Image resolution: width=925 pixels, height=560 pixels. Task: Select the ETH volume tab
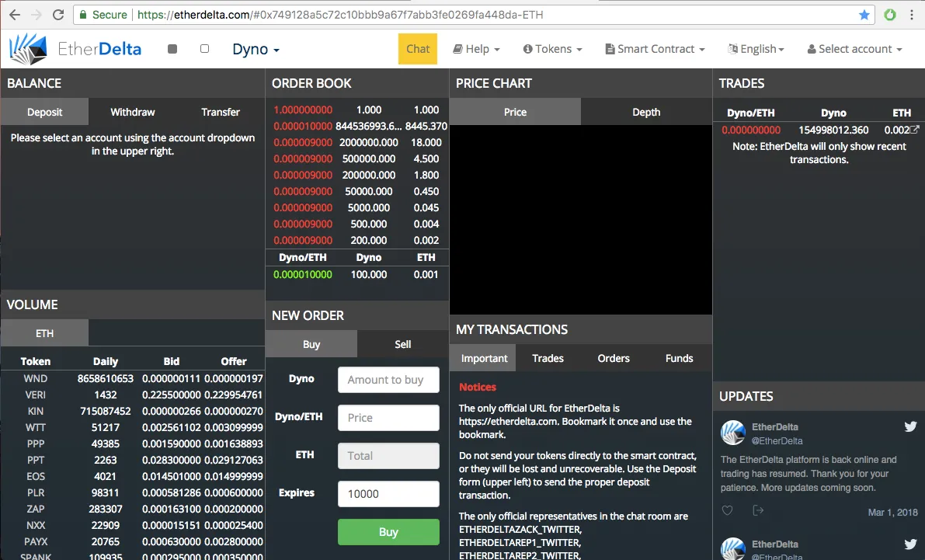pyautogui.click(x=45, y=332)
